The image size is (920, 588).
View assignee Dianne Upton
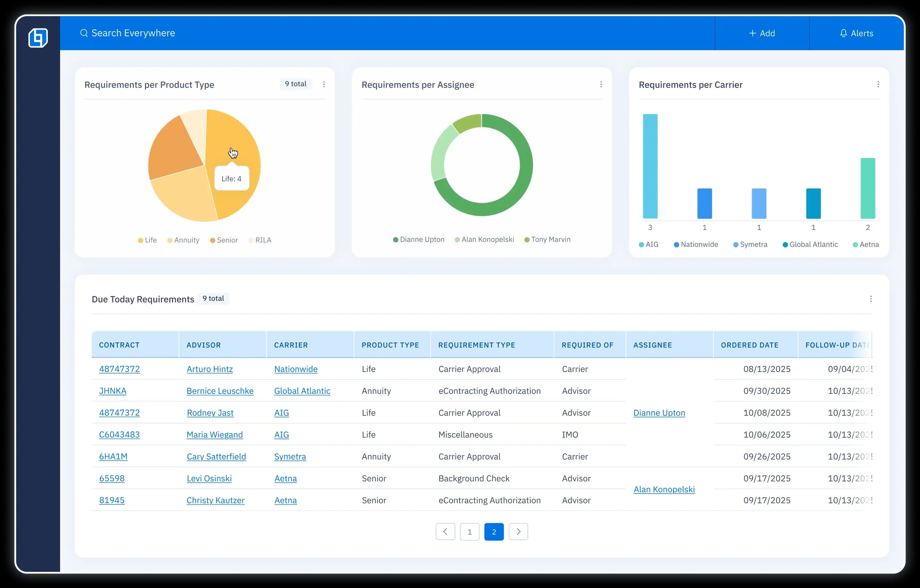(659, 413)
